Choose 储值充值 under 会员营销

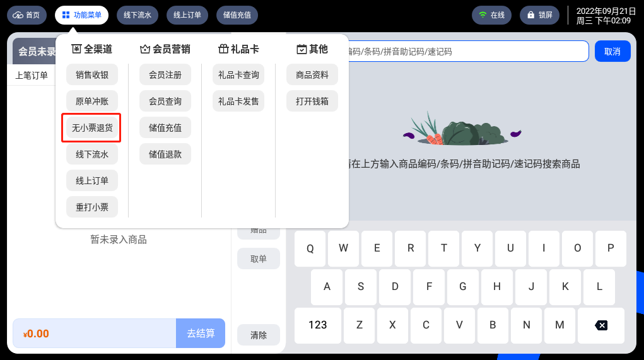(x=165, y=127)
